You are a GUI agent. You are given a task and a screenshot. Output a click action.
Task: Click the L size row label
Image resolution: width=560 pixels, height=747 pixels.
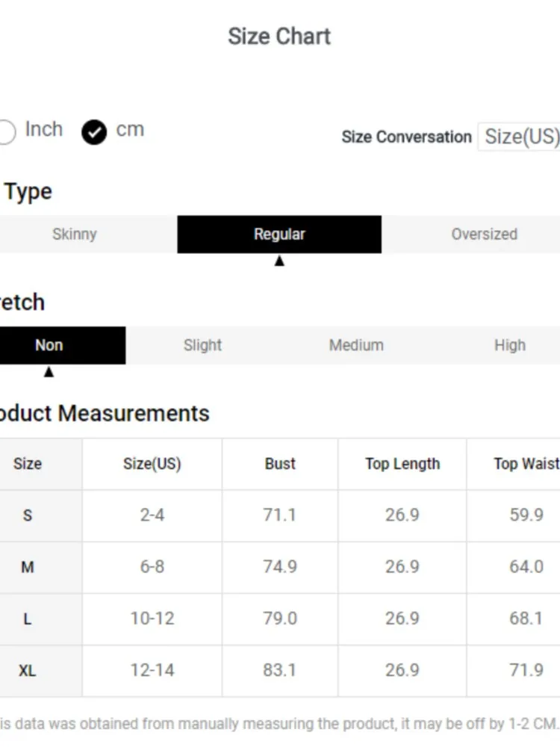tap(28, 619)
